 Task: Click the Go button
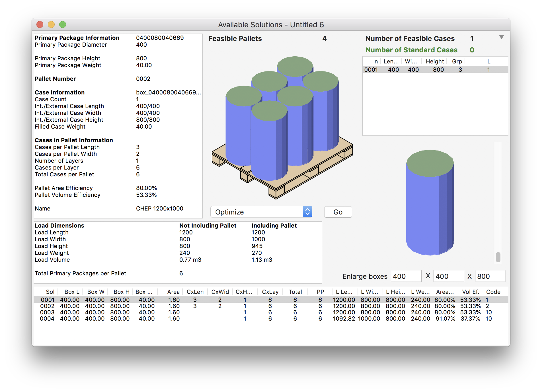pos(338,212)
